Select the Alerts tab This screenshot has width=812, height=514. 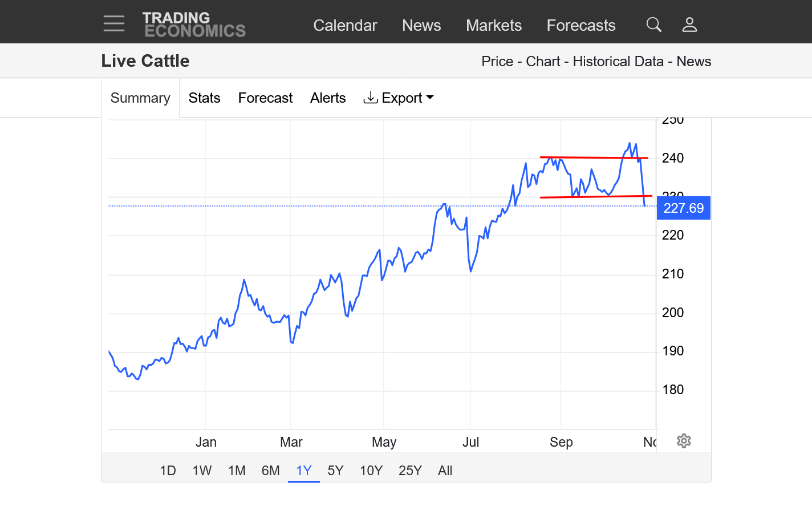point(328,98)
